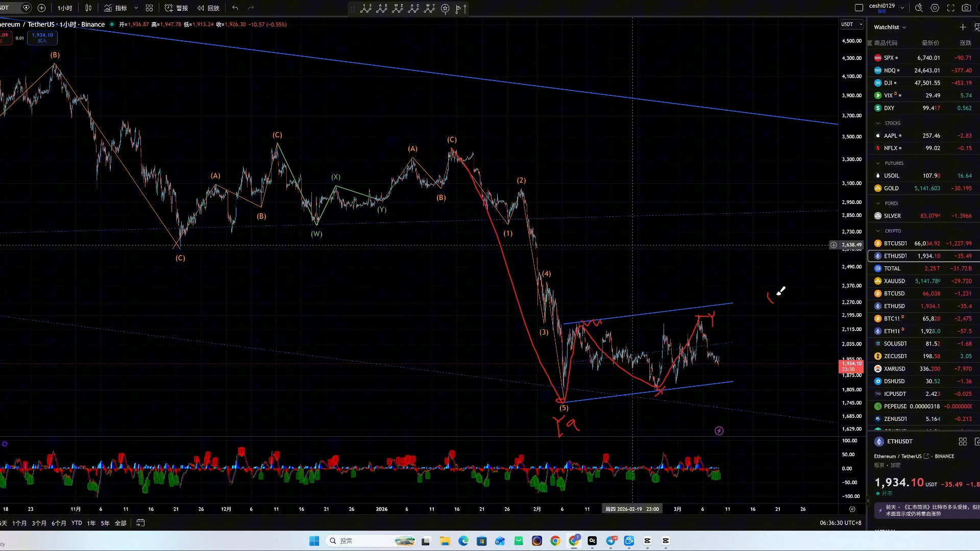980x551 pixels.
Task: Select the 3个月 time range
Action: [x=39, y=523]
